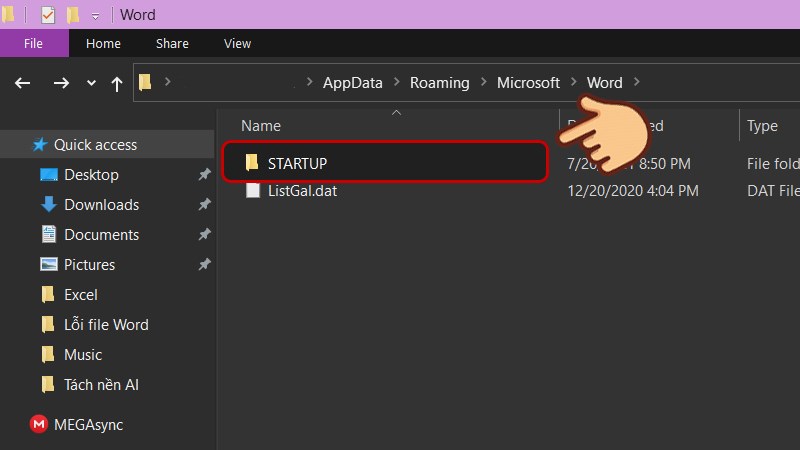Screen dimensions: 800x450
Task: Switch to the View ribbon tab
Action: 237,43
